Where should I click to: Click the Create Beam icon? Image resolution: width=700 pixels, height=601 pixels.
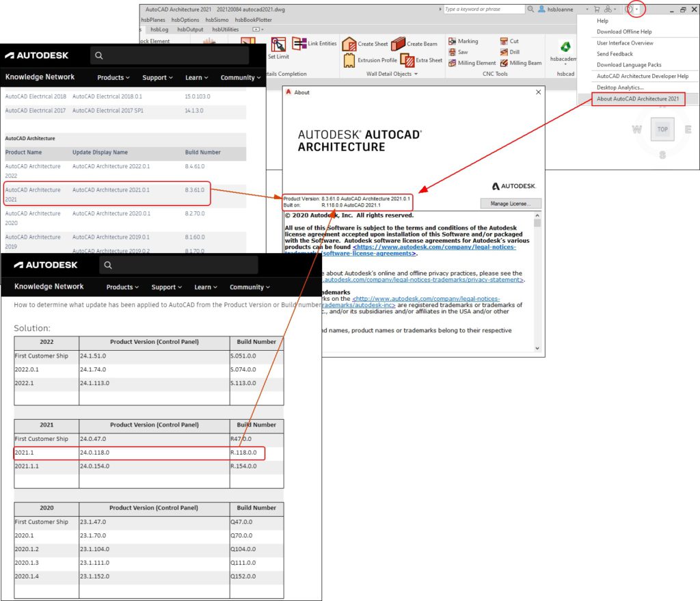(399, 44)
